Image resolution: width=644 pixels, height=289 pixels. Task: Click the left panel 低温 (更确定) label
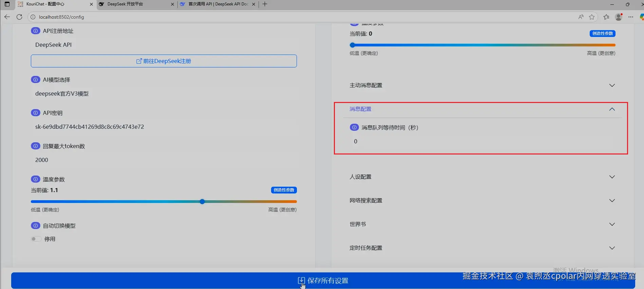[x=45, y=210]
